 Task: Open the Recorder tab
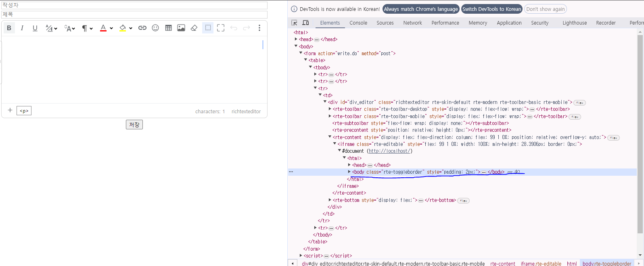click(x=606, y=23)
